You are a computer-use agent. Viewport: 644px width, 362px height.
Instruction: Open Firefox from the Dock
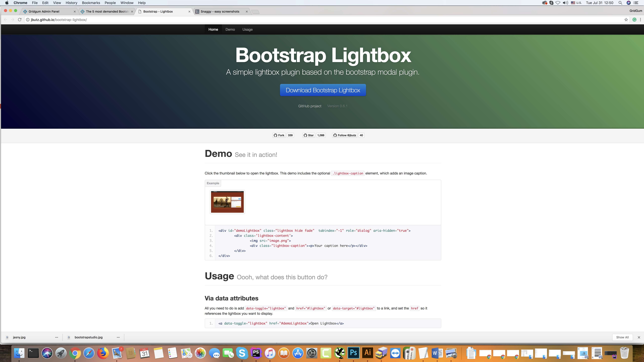click(103, 353)
